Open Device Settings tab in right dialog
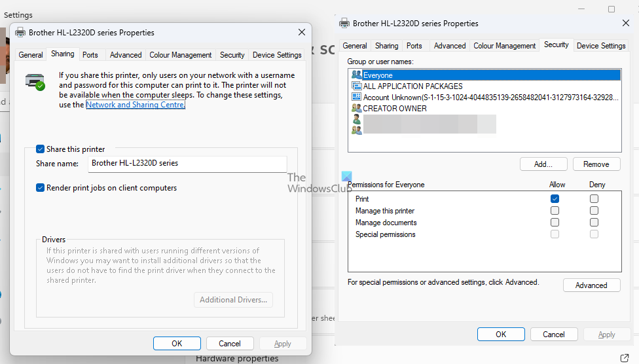Image resolution: width=639 pixels, height=364 pixels. pyautogui.click(x=601, y=46)
